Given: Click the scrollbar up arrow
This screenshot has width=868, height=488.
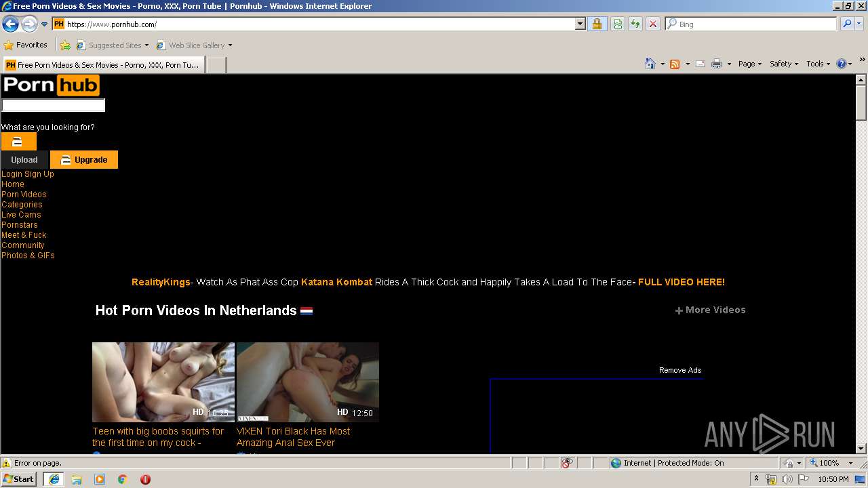Looking at the screenshot, I should pos(861,79).
